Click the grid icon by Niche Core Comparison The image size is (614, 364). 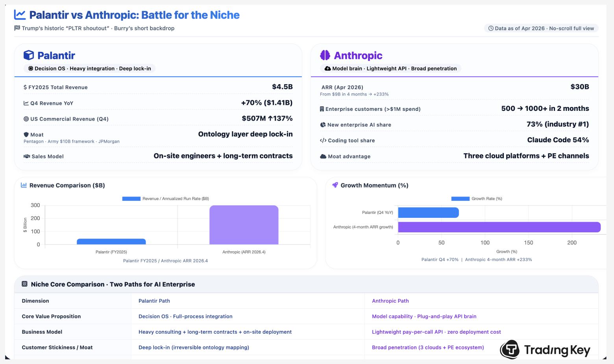pos(24,284)
